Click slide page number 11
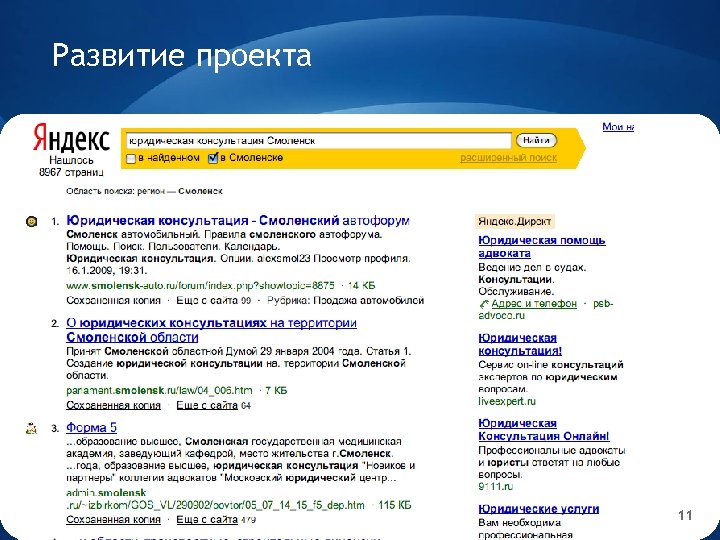Screen dimensions: 720x540 pyautogui.click(x=685, y=515)
